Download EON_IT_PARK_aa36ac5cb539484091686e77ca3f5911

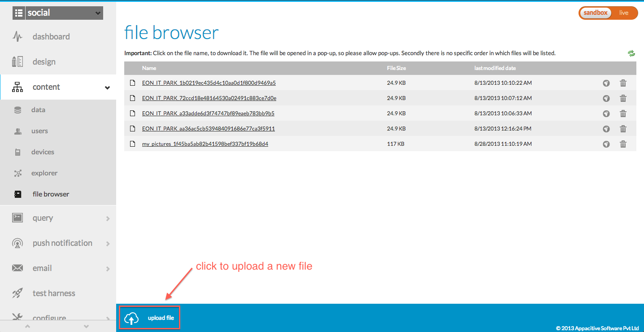coord(209,129)
